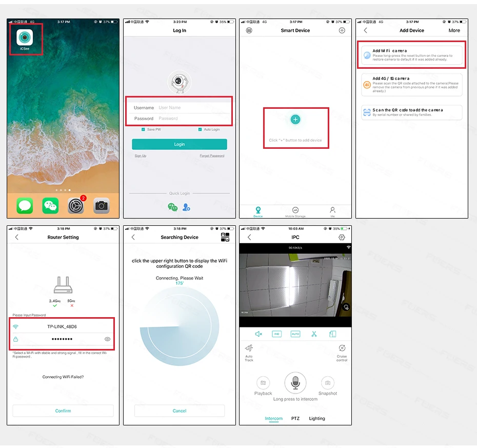Tap the add-user quick login icon
The width and height of the screenshot is (477, 448).
186,207
